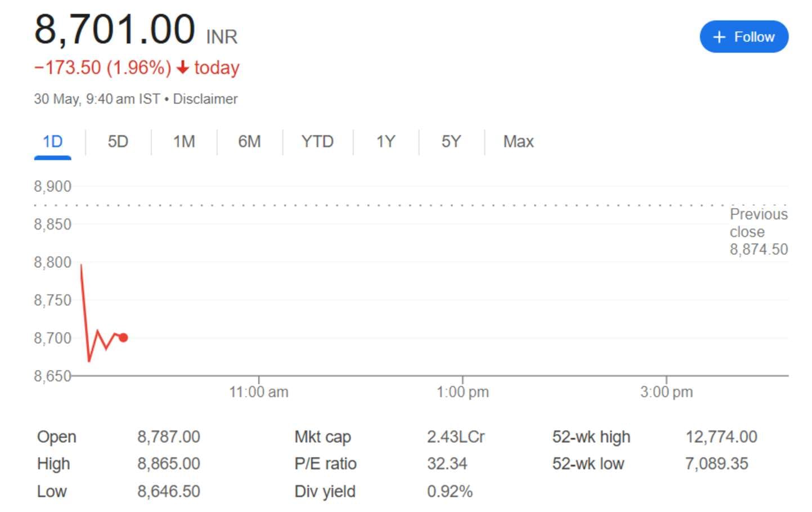Click the Previous close 8,874.50 label

(759, 231)
